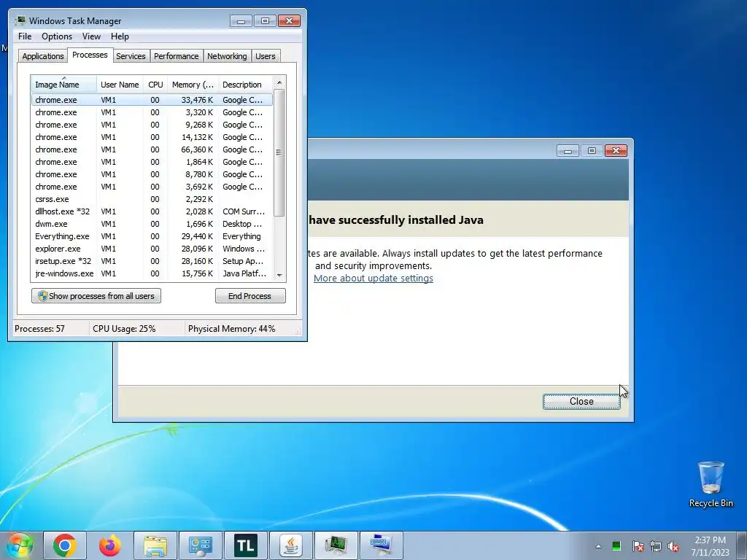Click the process list scrollbar thumb
Viewport: 747px width, 560px height.
click(279, 152)
